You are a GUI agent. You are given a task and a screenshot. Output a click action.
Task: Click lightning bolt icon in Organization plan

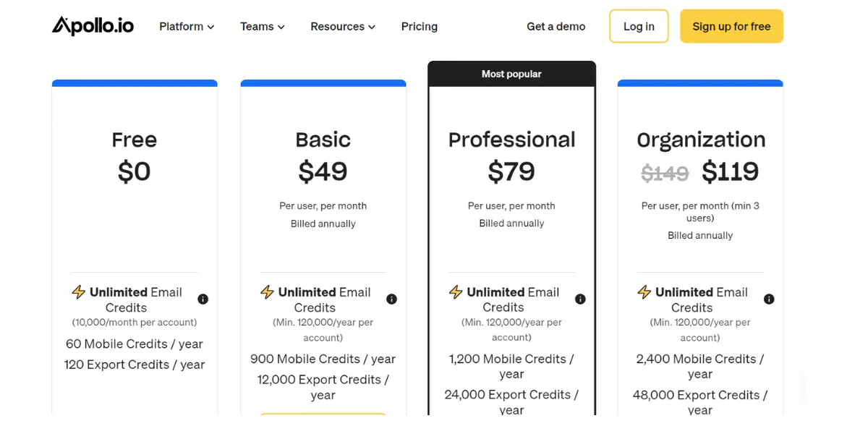pyautogui.click(x=644, y=292)
